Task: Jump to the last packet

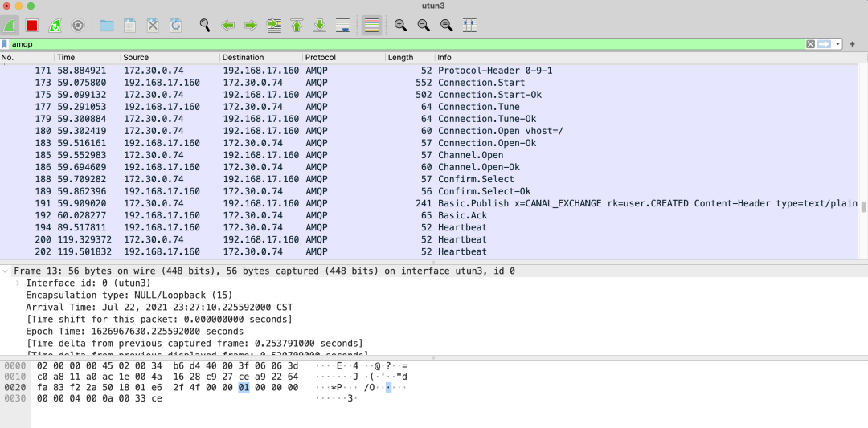Action: click(x=319, y=26)
